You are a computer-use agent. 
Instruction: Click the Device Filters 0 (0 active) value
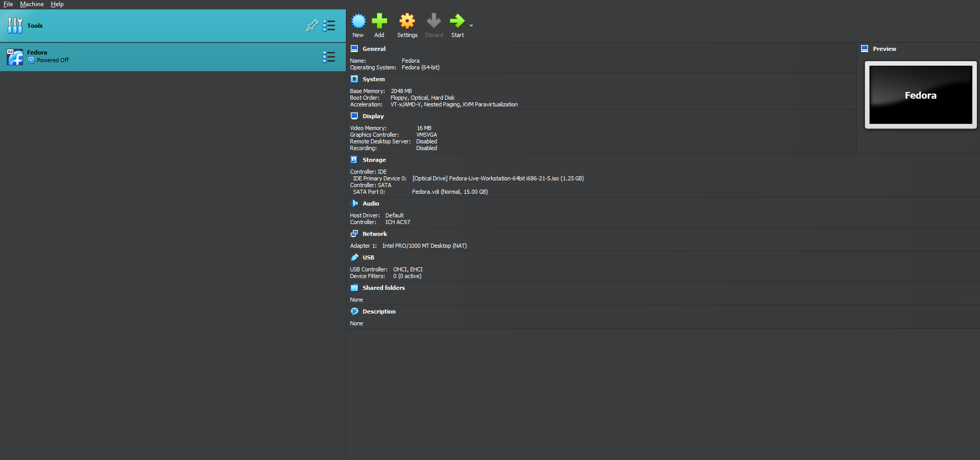click(x=407, y=276)
